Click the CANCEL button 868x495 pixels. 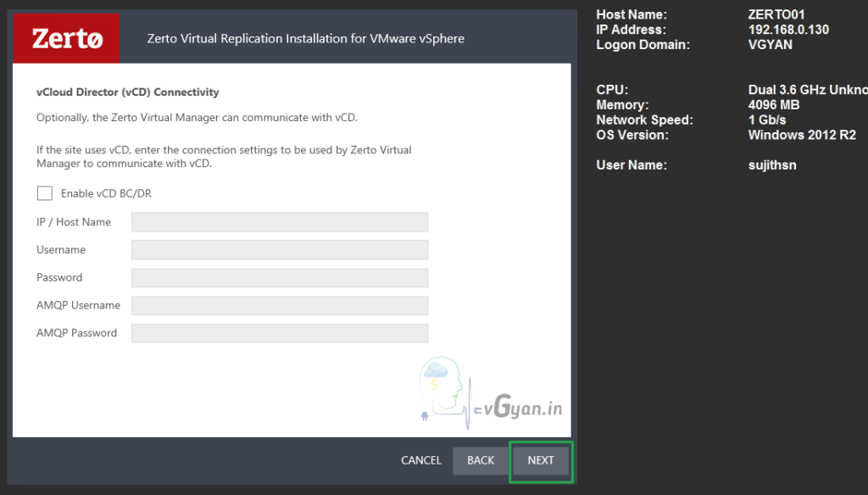click(420, 460)
